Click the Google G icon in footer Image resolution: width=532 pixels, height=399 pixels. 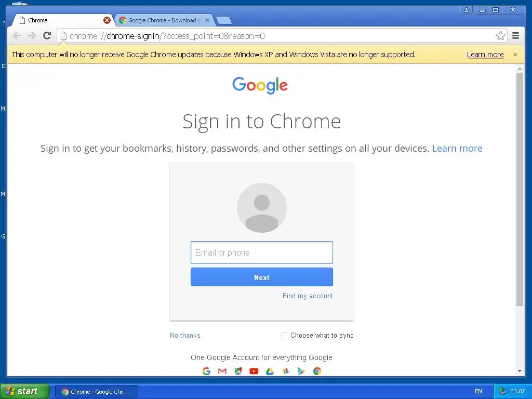point(206,371)
